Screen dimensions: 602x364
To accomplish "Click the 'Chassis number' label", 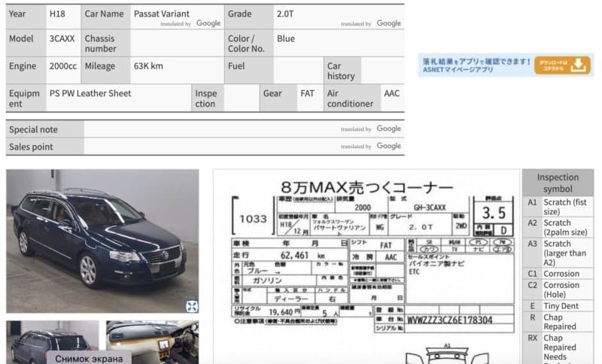I will pos(100,44).
